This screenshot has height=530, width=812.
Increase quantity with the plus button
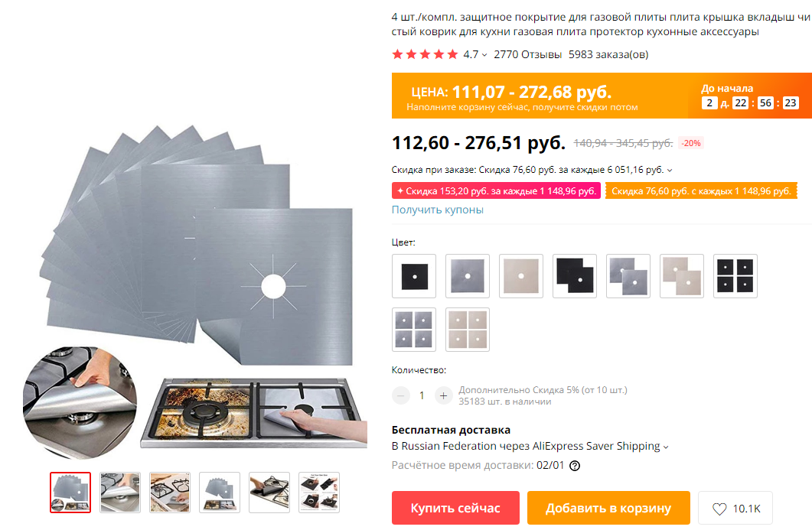443,396
